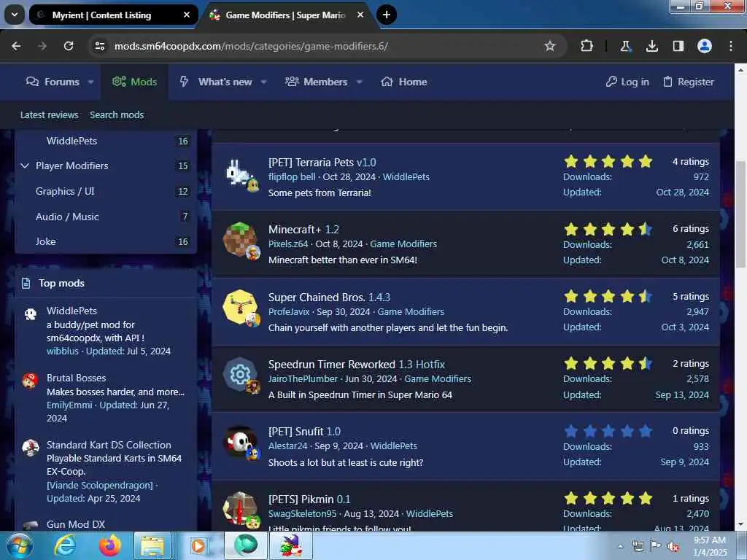The image size is (747, 560).
Task: Click the Log in link
Action: pos(627,82)
